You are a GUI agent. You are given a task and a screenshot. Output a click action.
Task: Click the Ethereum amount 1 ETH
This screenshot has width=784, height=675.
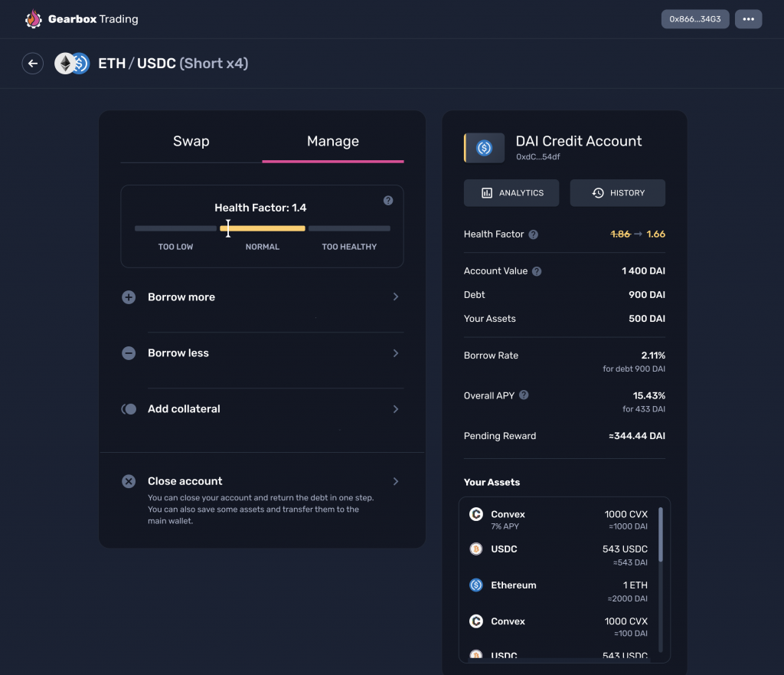tap(635, 585)
